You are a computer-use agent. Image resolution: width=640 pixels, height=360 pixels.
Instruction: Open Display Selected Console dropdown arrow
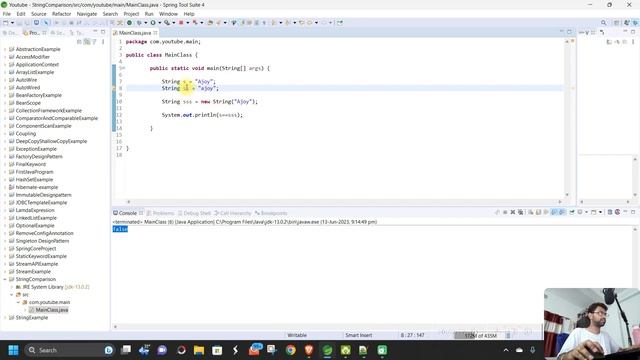pyautogui.click(x=587, y=212)
